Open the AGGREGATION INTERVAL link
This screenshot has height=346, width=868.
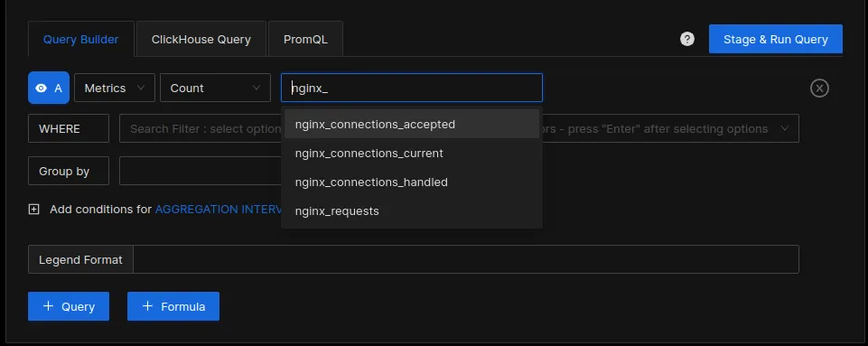pos(218,210)
